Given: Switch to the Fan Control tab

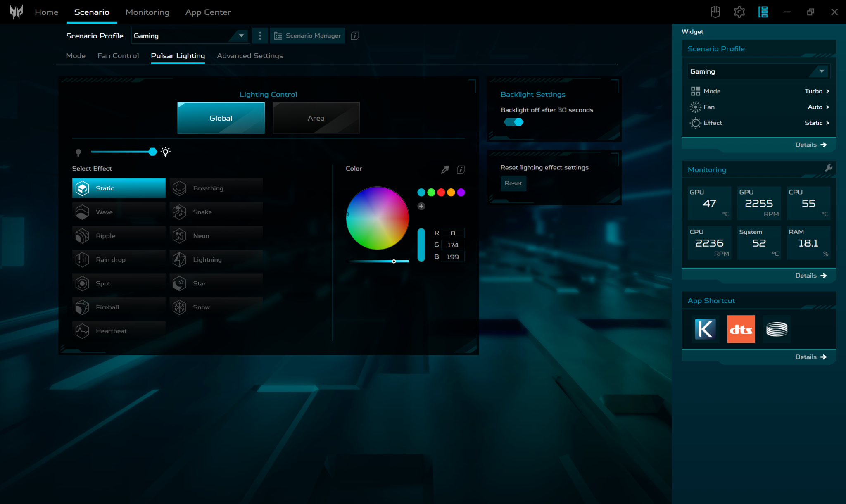Looking at the screenshot, I should (x=118, y=56).
